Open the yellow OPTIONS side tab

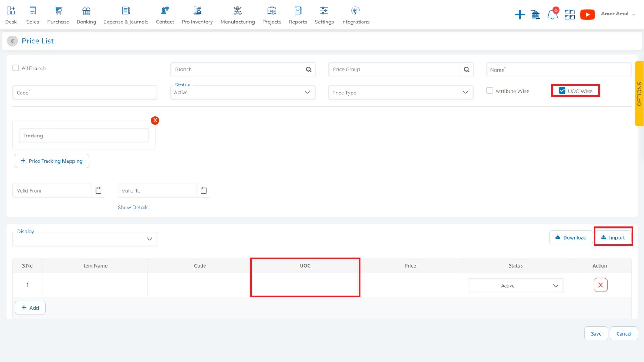(x=639, y=94)
